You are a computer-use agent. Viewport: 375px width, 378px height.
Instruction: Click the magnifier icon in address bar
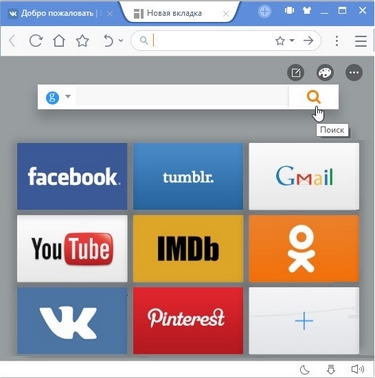(144, 41)
